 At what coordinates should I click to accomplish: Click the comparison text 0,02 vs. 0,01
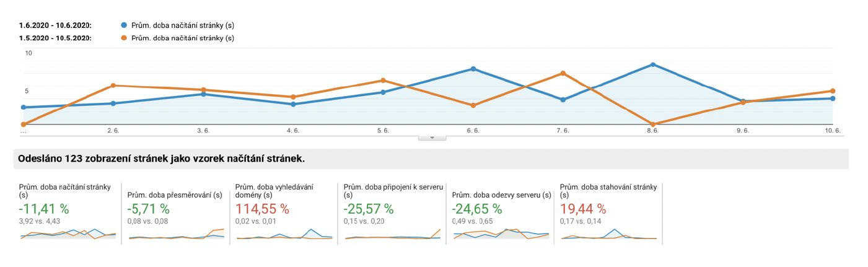pyautogui.click(x=256, y=221)
